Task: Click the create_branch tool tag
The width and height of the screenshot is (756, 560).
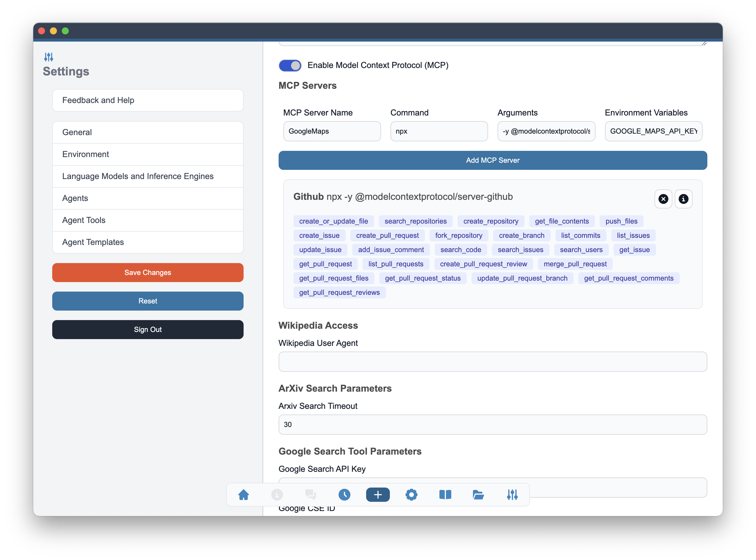Action: (x=521, y=235)
